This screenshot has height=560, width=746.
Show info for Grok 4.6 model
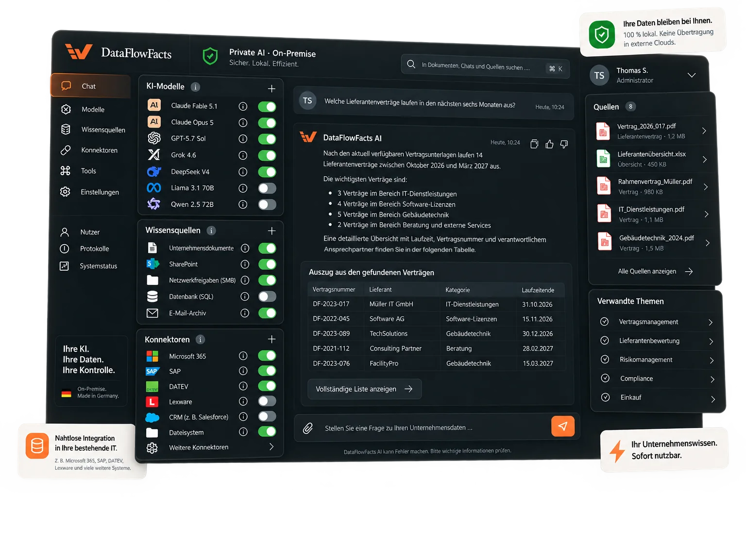click(x=243, y=155)
